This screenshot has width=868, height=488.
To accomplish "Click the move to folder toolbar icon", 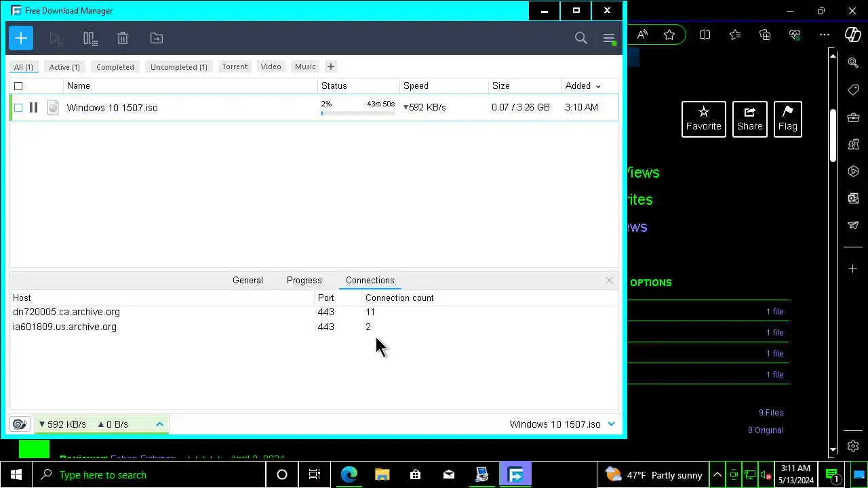I will 157,39.
